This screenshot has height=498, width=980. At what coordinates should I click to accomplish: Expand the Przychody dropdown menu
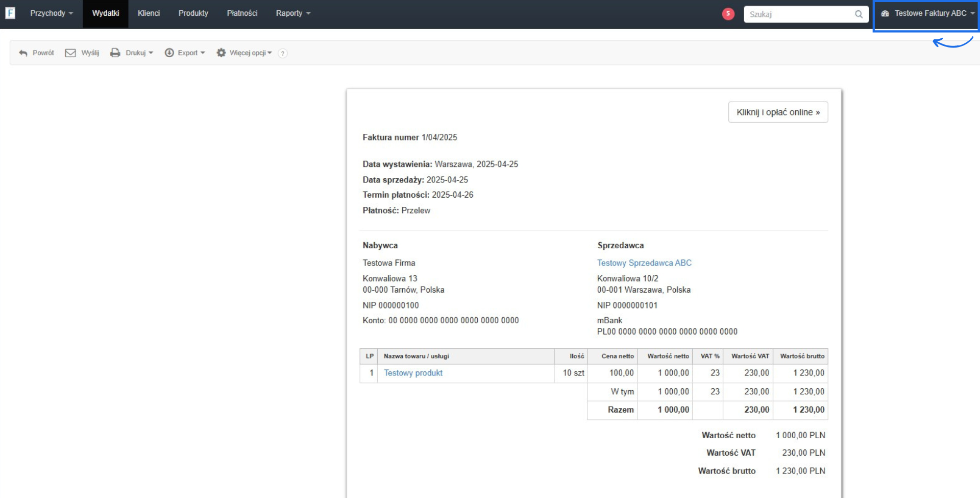[52, 13]
